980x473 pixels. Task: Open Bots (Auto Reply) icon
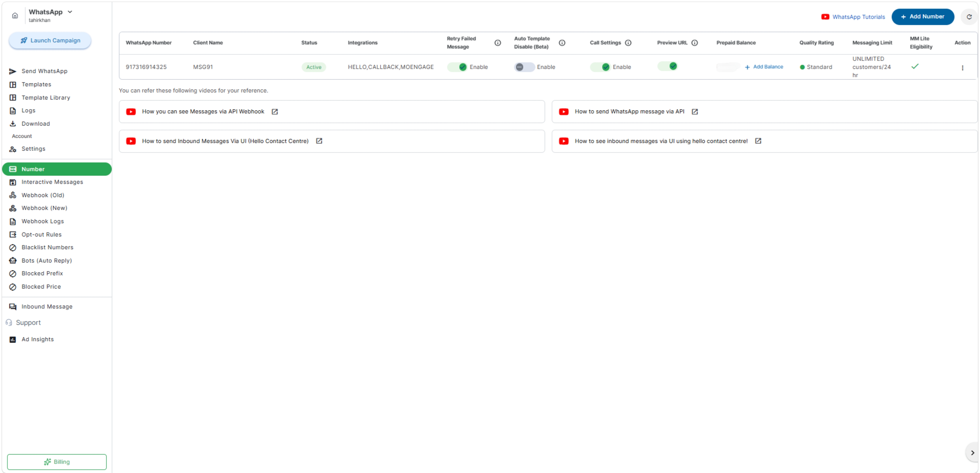click(13, 261)
